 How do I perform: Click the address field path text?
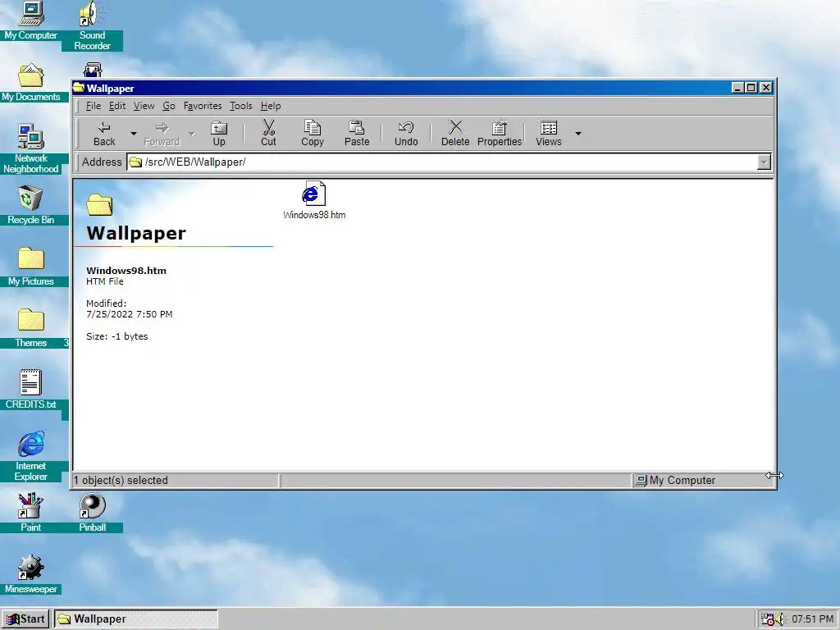195,162
